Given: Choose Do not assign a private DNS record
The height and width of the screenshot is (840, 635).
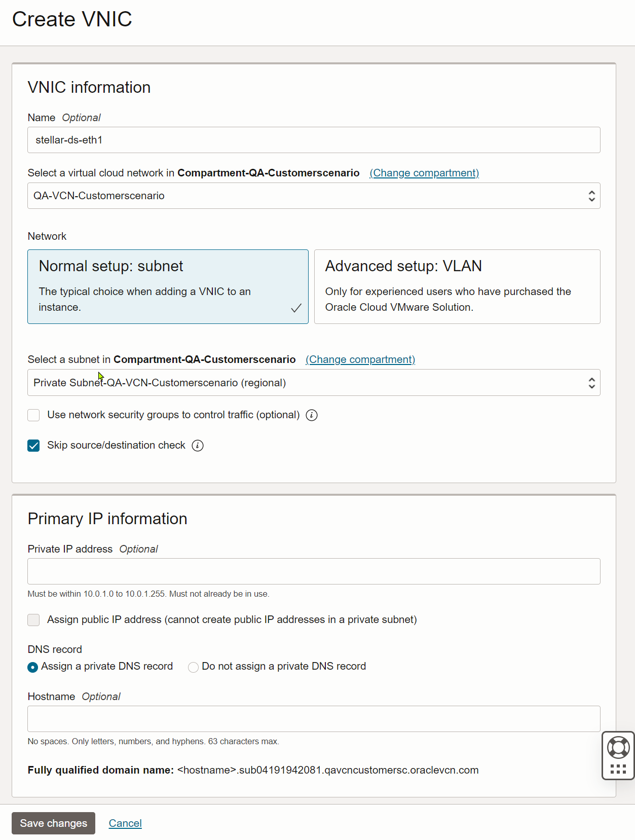Looking at the screenshot, I should tap(193, 667).
